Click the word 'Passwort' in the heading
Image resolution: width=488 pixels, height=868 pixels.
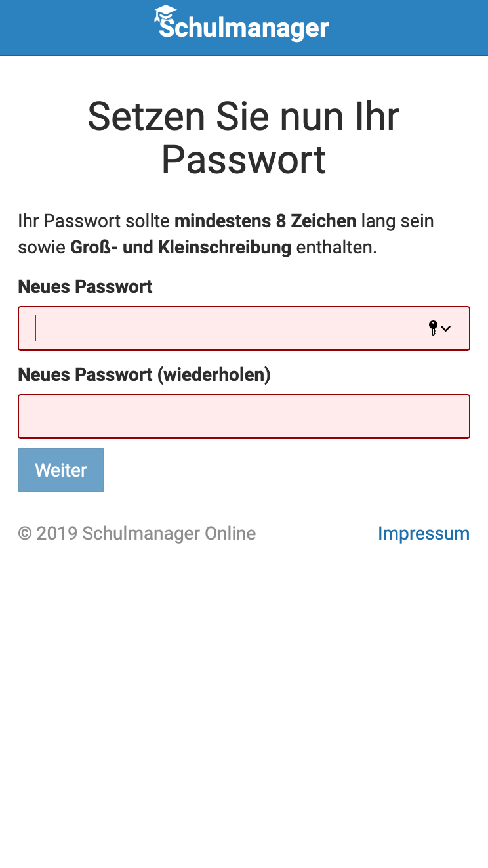[x=244, y=160]
